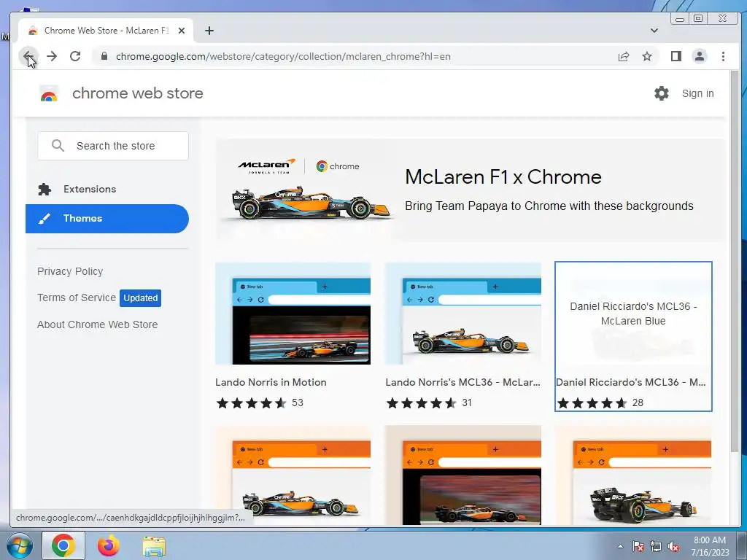This screenshot has height=560, width=747.
Task: Open the Windows Start menu orb
Action: pos(20,545)
